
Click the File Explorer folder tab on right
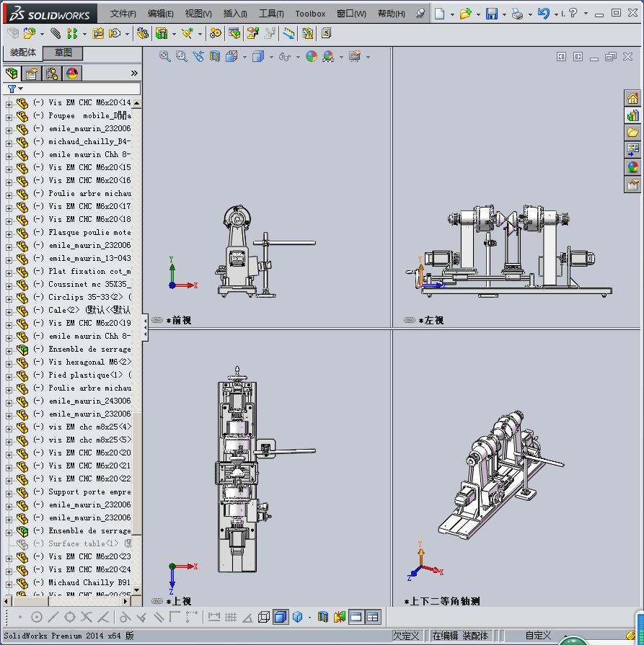[632, 133]
